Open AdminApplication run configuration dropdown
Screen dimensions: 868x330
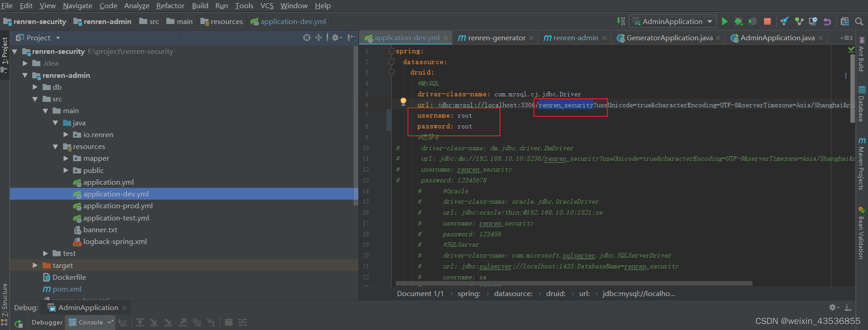tap(673, 21)
